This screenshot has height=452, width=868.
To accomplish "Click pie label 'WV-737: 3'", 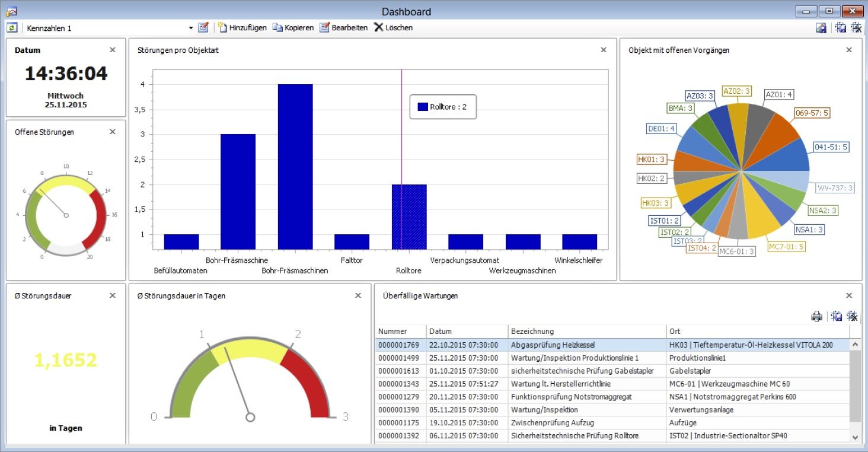I will 835,188.
